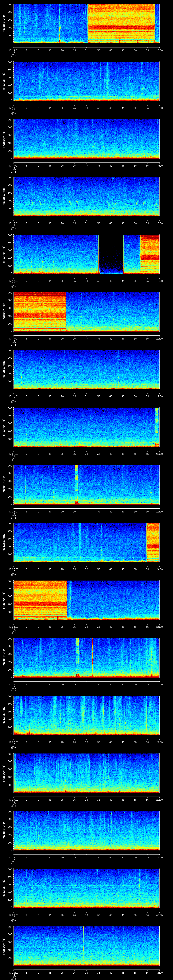Click the '17:26:00' start time label
The height and width of the screenshot is (980, 173).
point(14,742)
